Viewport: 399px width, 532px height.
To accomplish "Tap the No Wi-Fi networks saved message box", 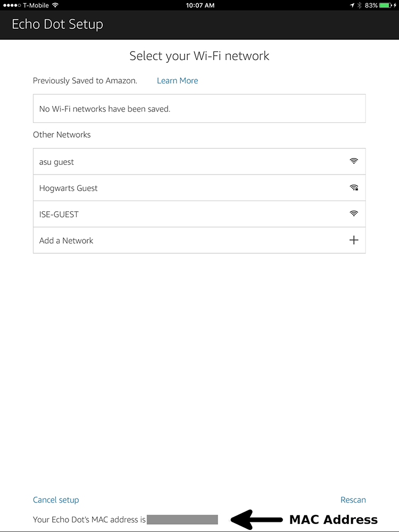I will pyautogui.click(x=199, y=108).
